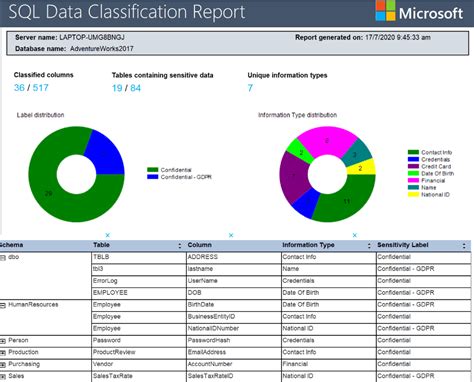Select the NationalIDNumber column cell
Screen dimensions: 474x382
[x=234, y=329]
